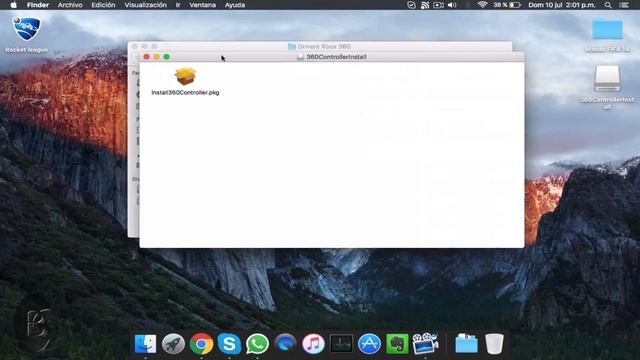
Task: Open the Ventana menu
Action: click(202, 5)
